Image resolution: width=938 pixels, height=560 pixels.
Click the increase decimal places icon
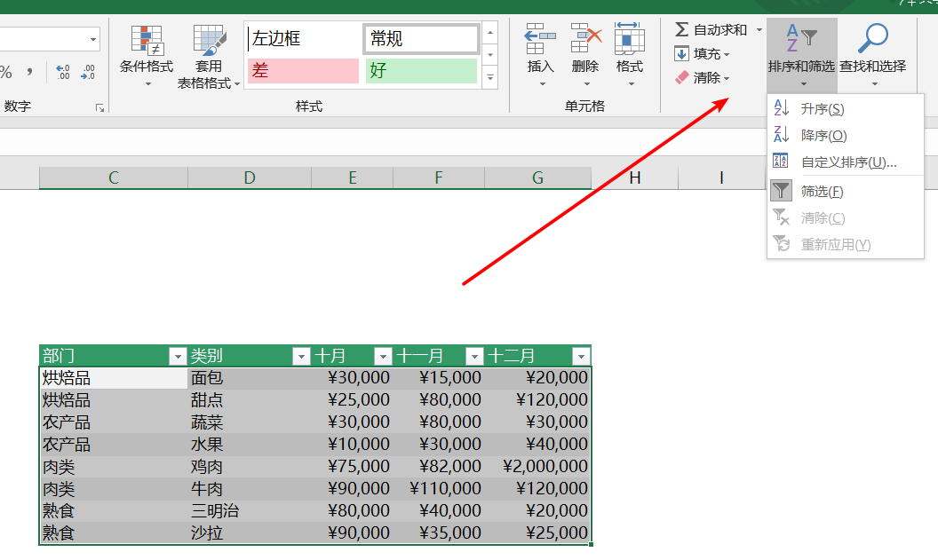(62, 72)
